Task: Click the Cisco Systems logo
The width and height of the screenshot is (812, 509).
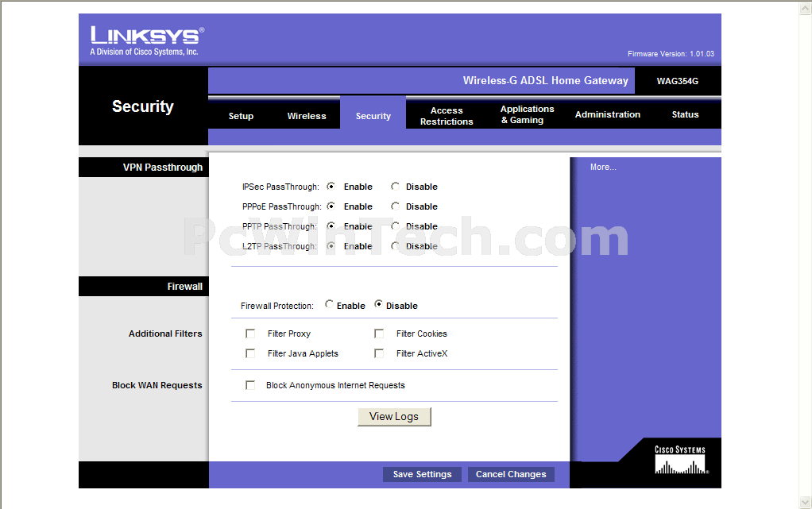Action: pyautogui.click(x=680, y=459)
